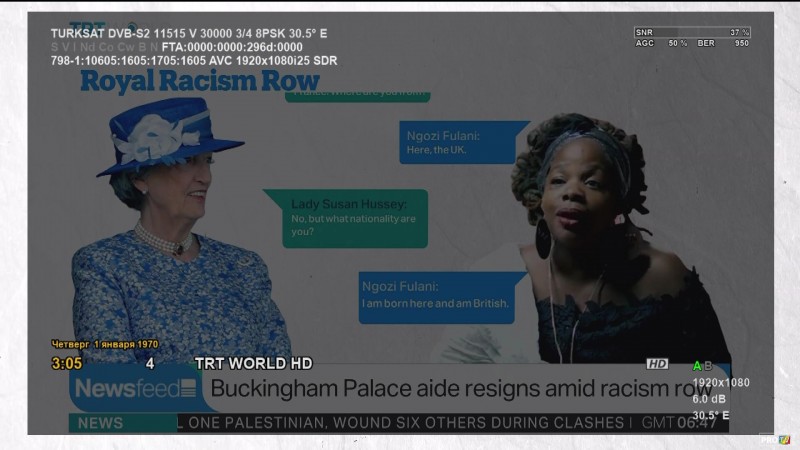Click the FTA crypto status text
Image resolution: width=800 pixels, height=450 pixels.
click(232, 47)
